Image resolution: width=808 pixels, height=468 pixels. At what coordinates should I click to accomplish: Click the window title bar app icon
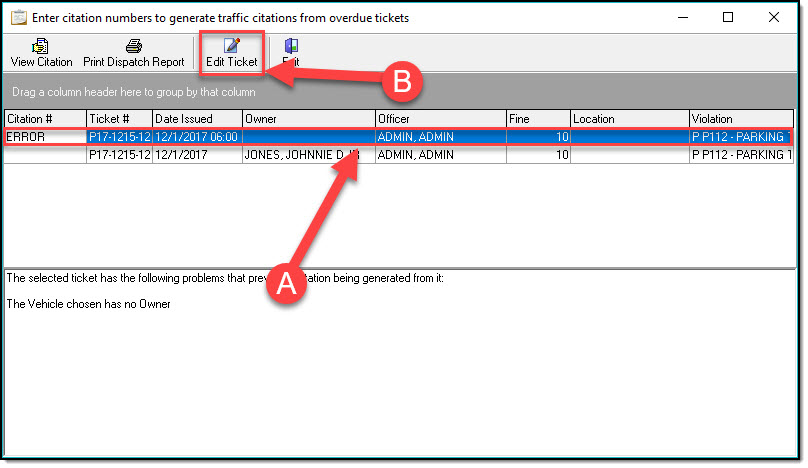pyautogui.click(x=17, y=18)
